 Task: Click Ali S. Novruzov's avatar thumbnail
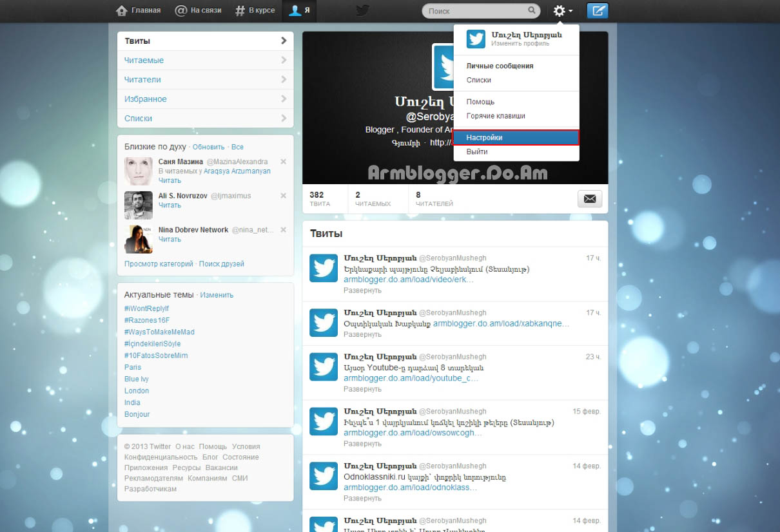(x=139, y=205)
